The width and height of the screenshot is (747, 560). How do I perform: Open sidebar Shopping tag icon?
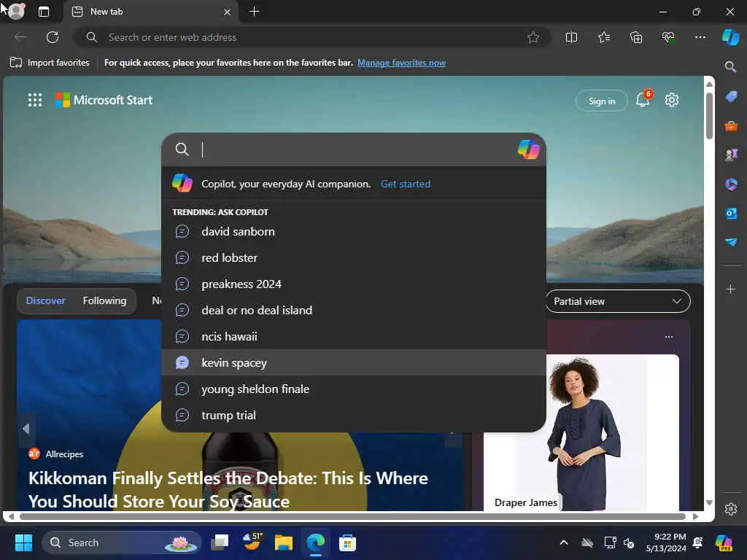coord(731,97)
